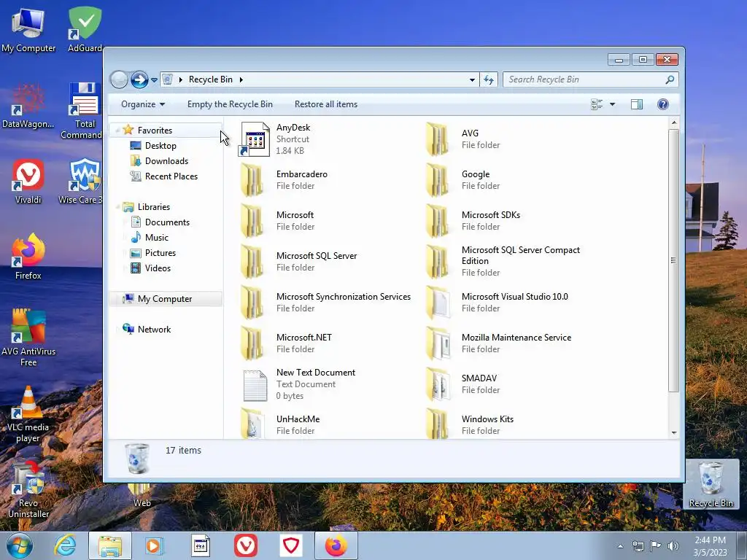The image size is (747, 560).
Task: Show the preview pane icon
Action: 636,104
